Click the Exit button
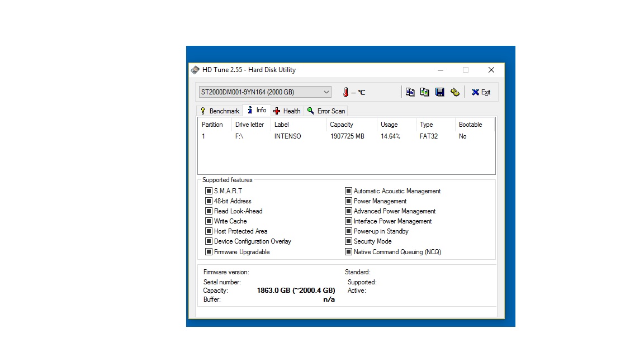644x362 pixels. 481,92
